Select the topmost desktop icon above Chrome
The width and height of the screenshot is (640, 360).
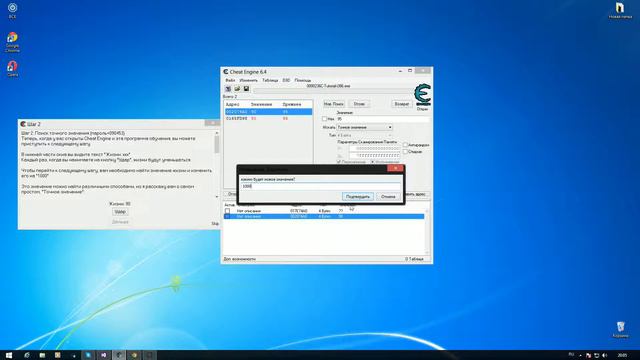coord(12,11)
